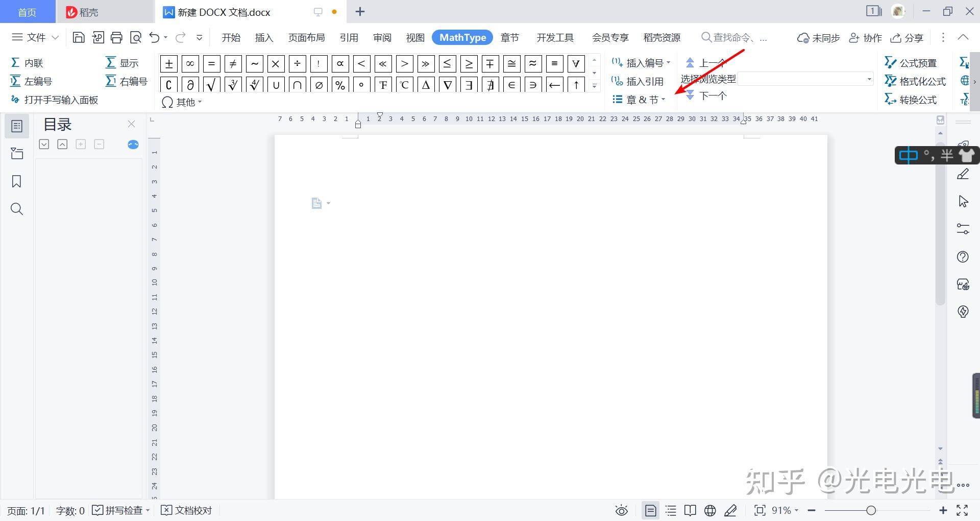980x521 pixels.
Task: Expand the symbol gallery more arrow
Action: (x=595, y=86)
